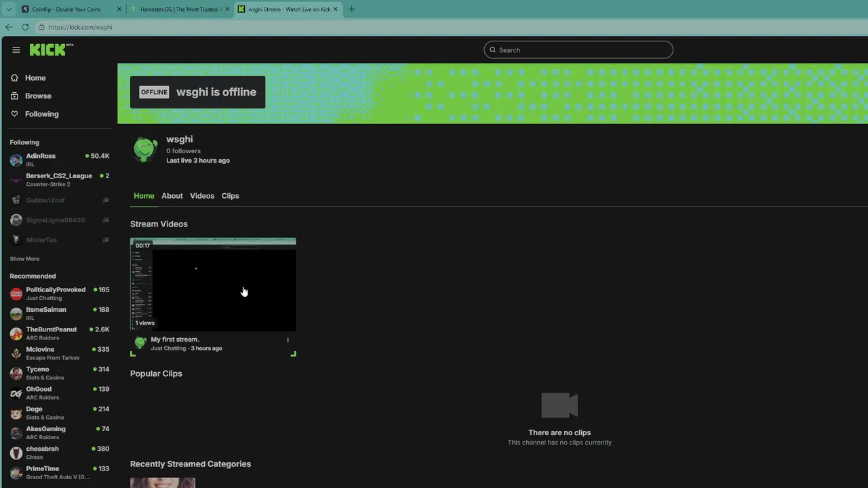Close the wsghi Stream browser tab
Screen dimensions: 868x488
point(335,9)
